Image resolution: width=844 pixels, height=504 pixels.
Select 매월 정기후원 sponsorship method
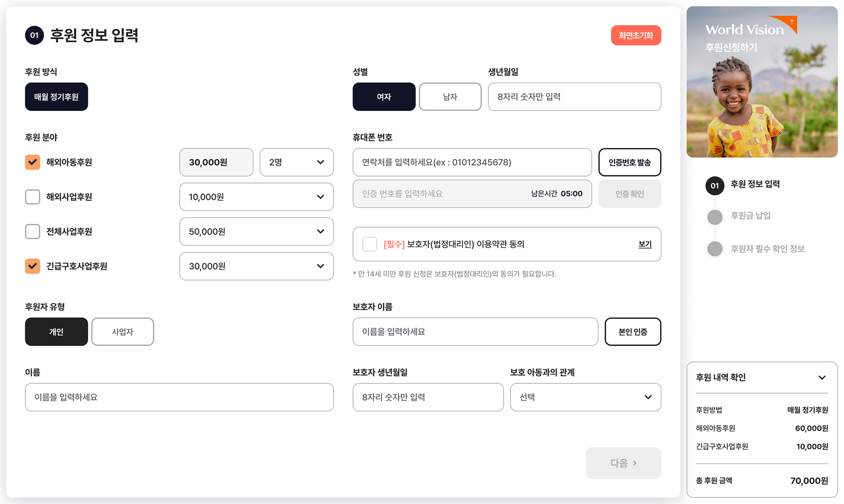[56, 97]
